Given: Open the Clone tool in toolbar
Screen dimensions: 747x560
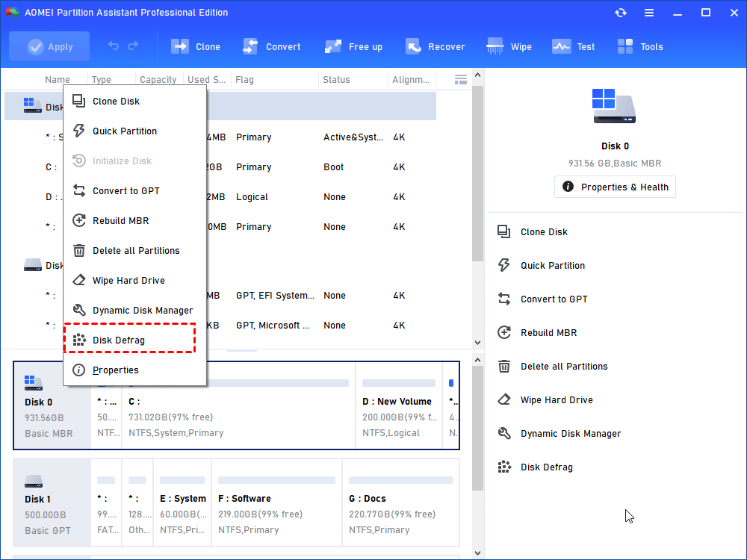Looking at the screenshot, I should [196, 46].
